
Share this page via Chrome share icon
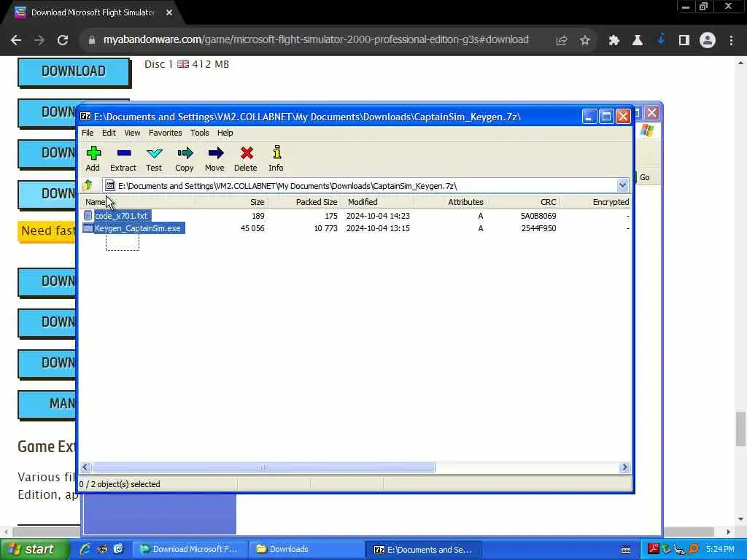pyautogui.click(x=562, y=41)
